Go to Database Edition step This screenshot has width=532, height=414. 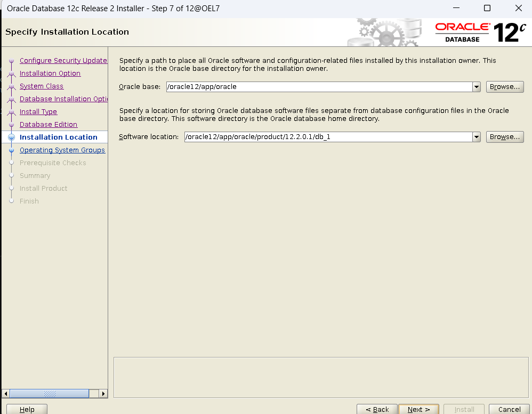(49, 125)
